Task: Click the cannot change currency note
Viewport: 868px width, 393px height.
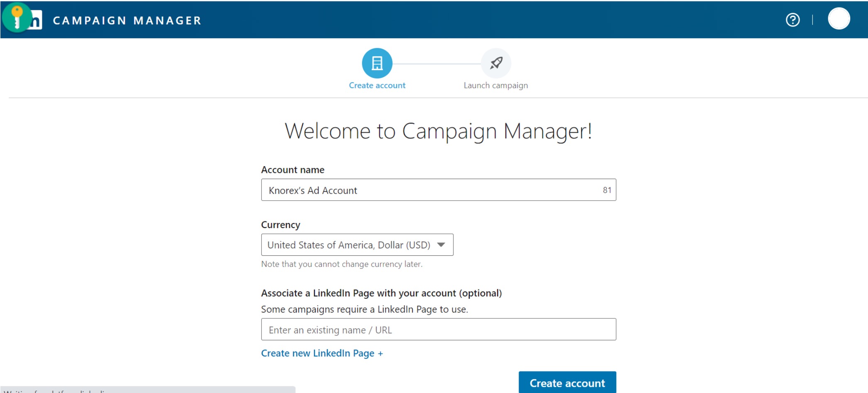Action: pyautogui.click(x=341, y=264)
